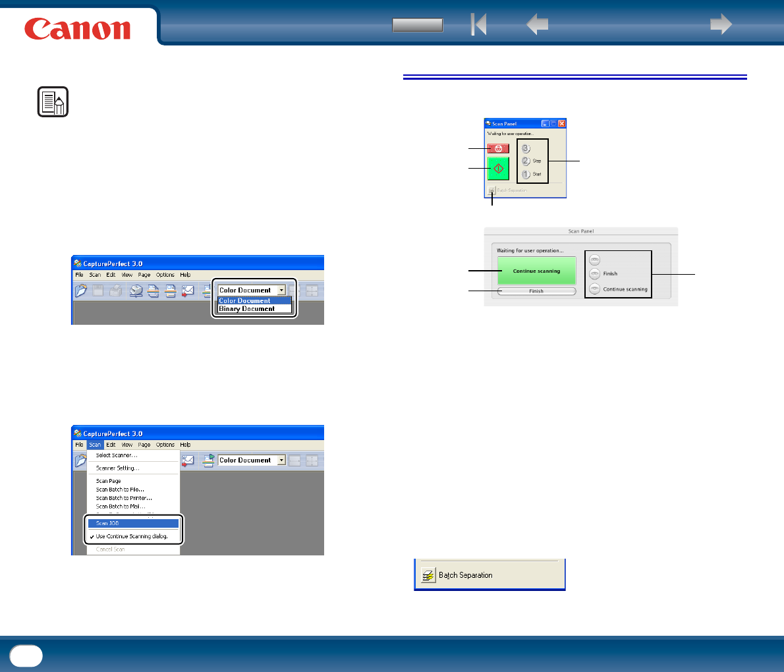Go to the next page with right arrow

coord(721,24)
